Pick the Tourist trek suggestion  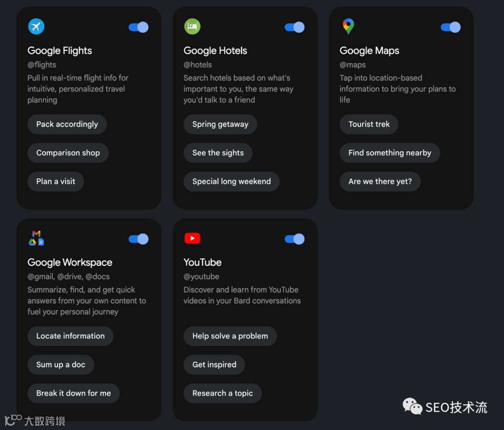[369, 124]
